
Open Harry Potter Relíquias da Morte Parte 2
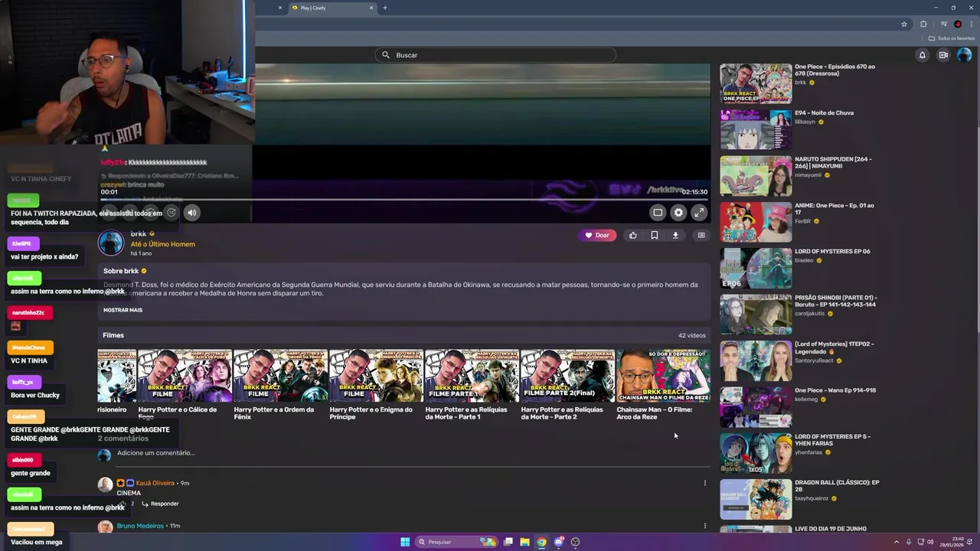point(567,376)
